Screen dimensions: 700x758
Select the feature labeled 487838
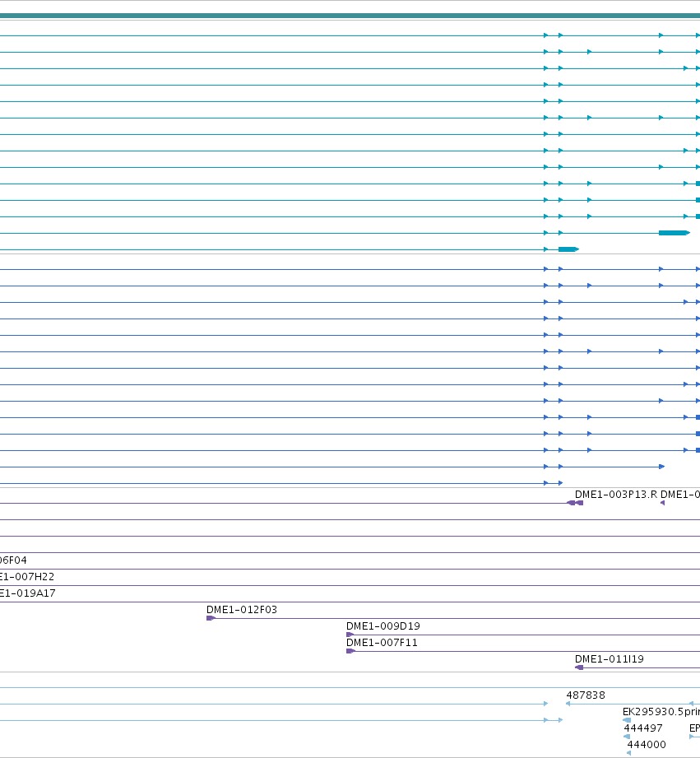586,695
